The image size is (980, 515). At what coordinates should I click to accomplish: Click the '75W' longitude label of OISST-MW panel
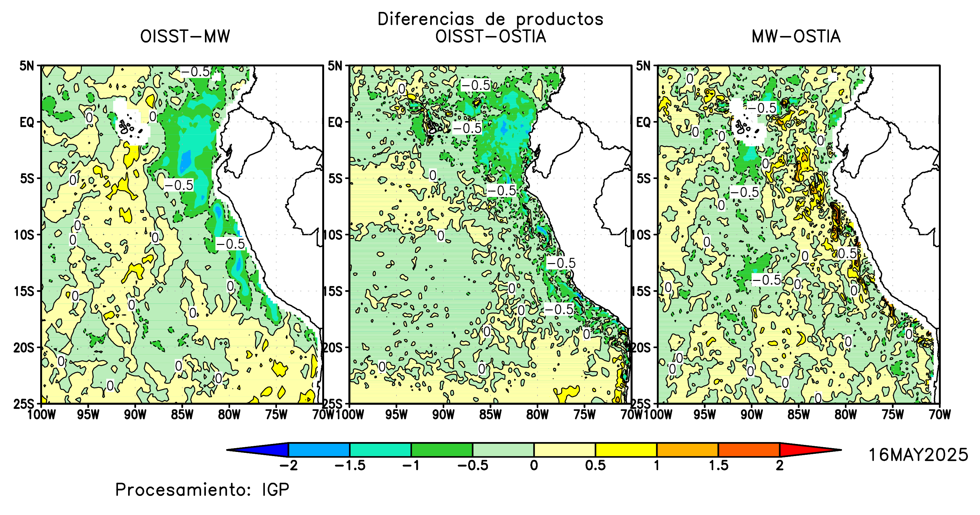tap(276, 415)
